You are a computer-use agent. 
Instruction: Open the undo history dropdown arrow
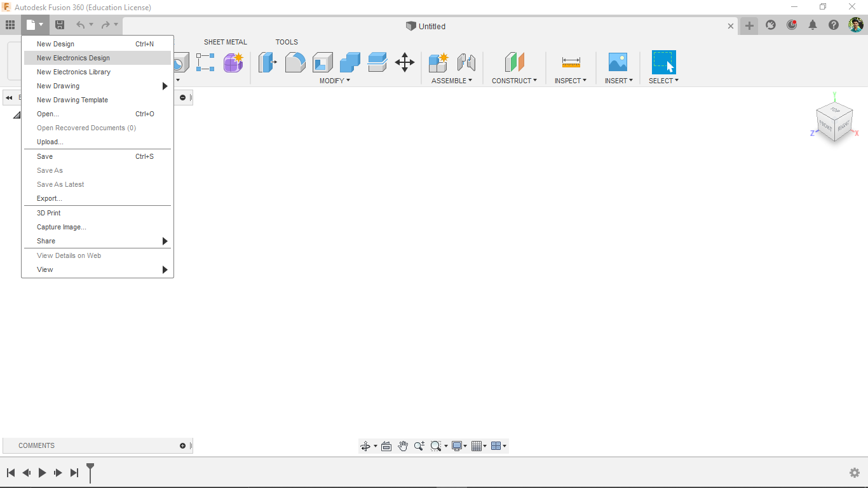92,25
